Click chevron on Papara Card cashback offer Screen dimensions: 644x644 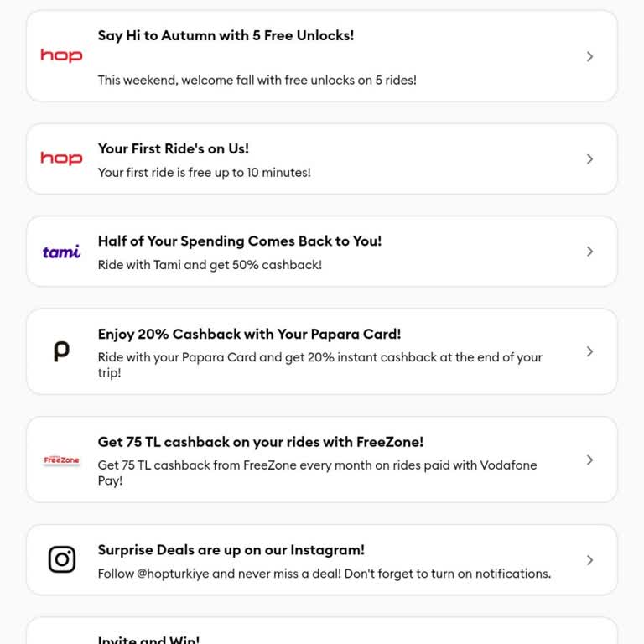(x=589, y=351)
